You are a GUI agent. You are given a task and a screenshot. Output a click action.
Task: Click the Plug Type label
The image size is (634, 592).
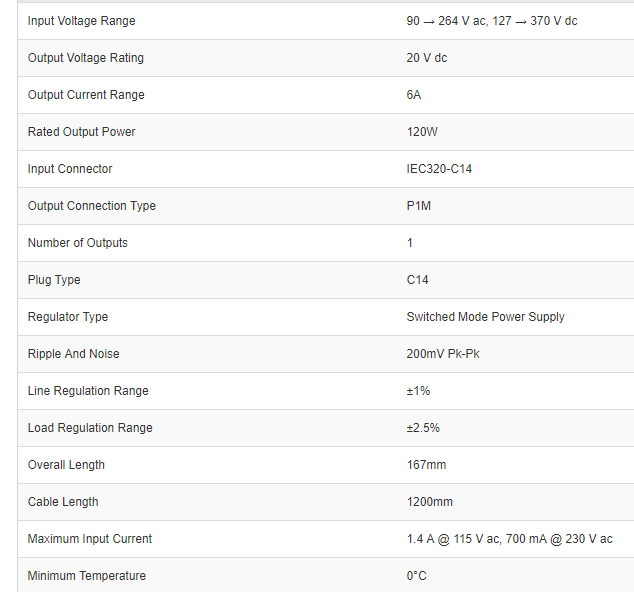click(x=54, y=280)
